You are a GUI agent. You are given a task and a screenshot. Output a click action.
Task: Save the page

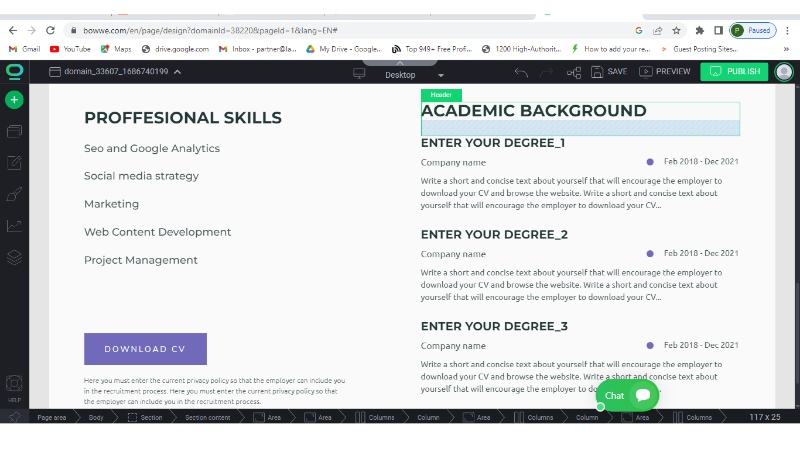coord(609,72)
